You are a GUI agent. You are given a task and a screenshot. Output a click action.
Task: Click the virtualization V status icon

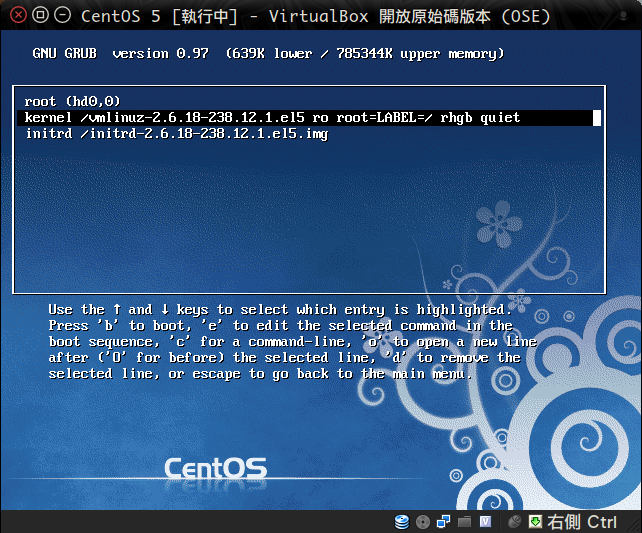pos(486,522)
